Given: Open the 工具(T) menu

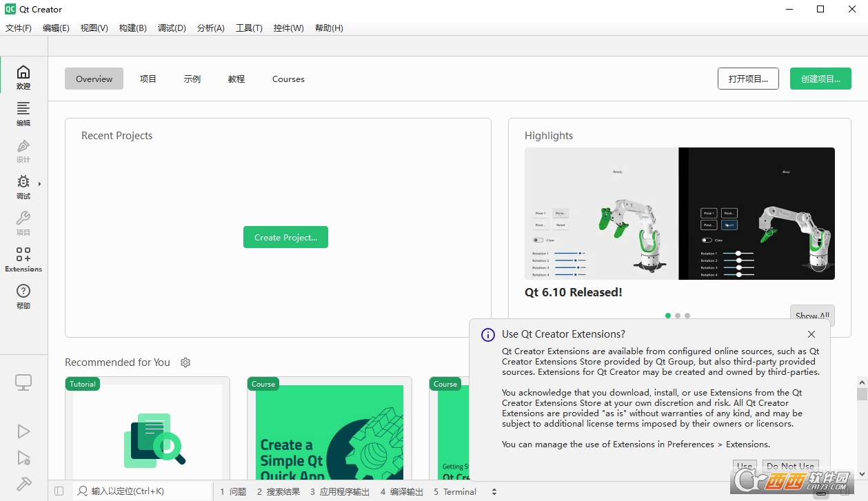Looking at the screenshot, I should pyautogui.click(x=249, y=28).
